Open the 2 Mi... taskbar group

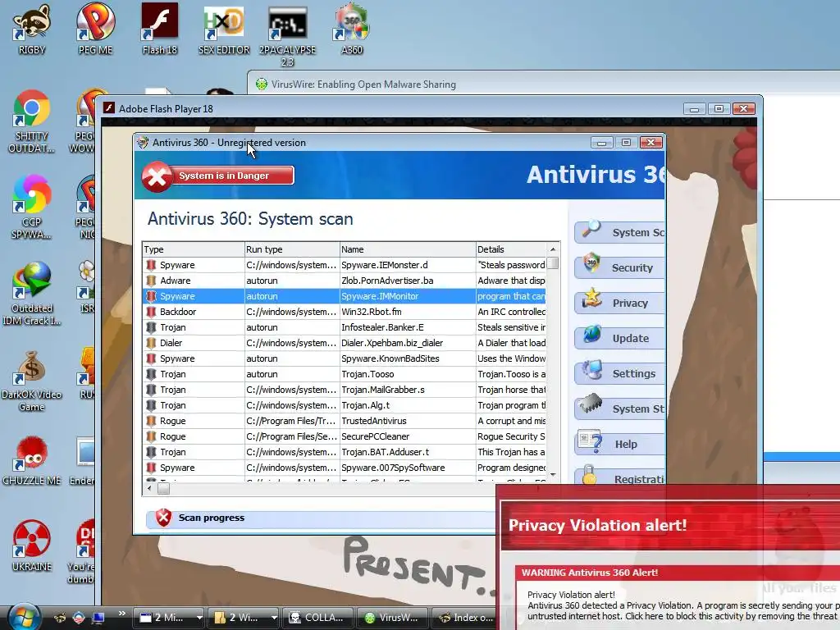click(x=169, y=618)
